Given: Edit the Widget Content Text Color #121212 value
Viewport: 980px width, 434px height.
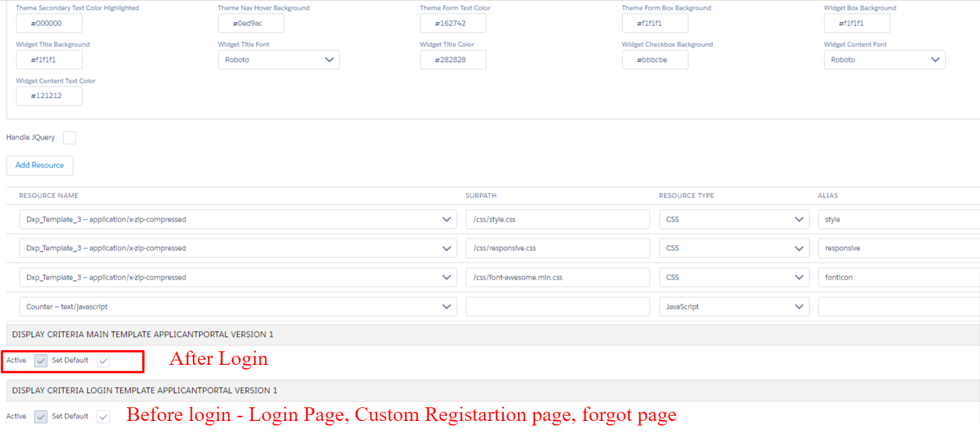Looking at the screenshot, I should click(x=49, y=96).
